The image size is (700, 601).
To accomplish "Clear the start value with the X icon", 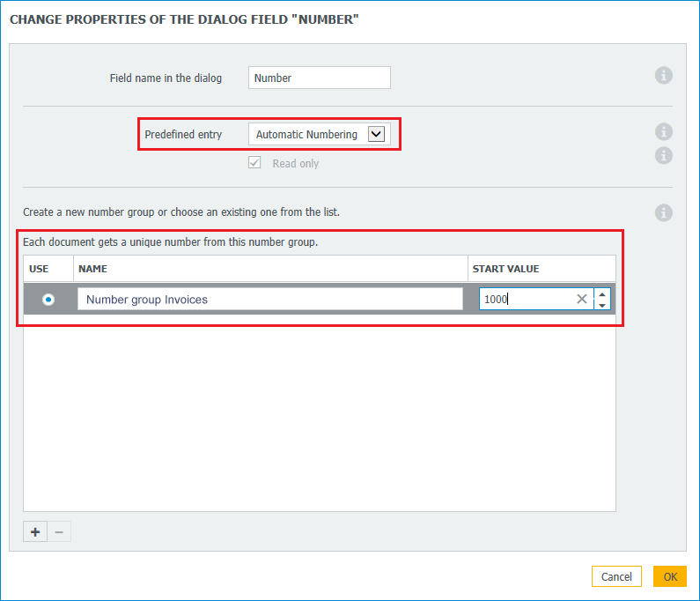I will (581, 300).
